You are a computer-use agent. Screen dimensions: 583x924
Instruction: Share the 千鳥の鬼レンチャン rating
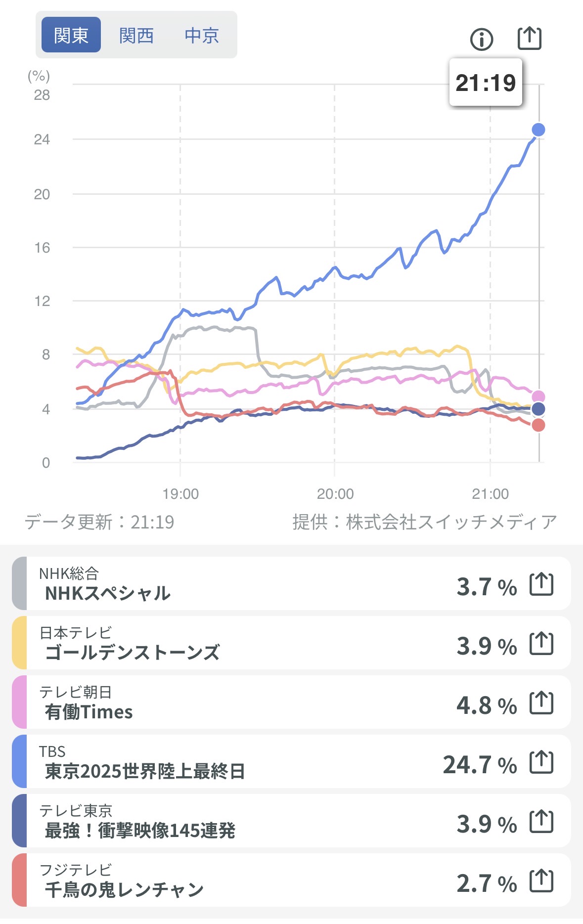(x=541, y=881)
